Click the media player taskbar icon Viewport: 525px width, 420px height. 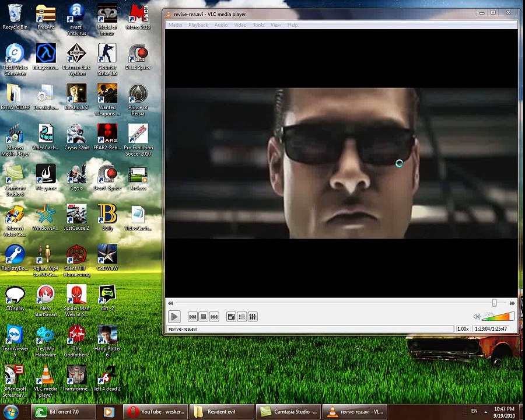tap(109, 412)
